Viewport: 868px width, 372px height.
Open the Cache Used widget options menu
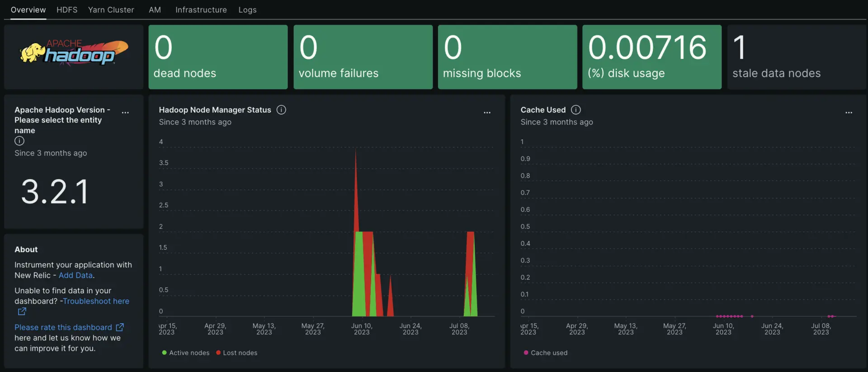click(x=849, y=112)
